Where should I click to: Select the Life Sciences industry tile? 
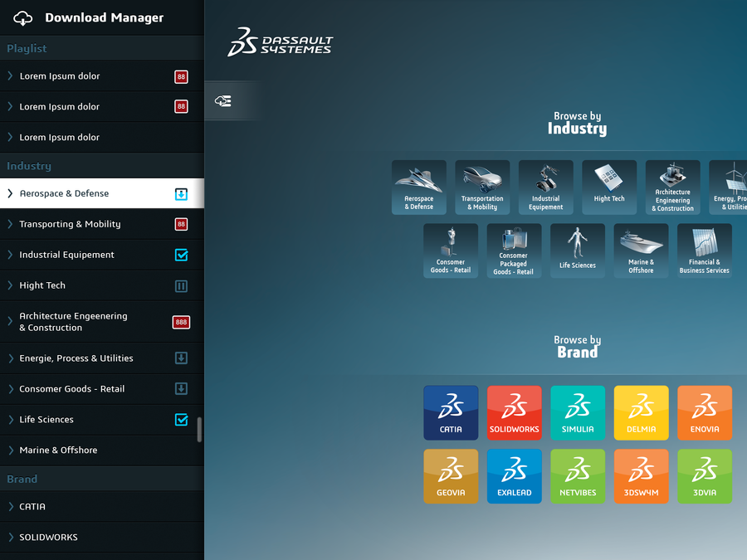pyautogui.click(x=577, y=250)
